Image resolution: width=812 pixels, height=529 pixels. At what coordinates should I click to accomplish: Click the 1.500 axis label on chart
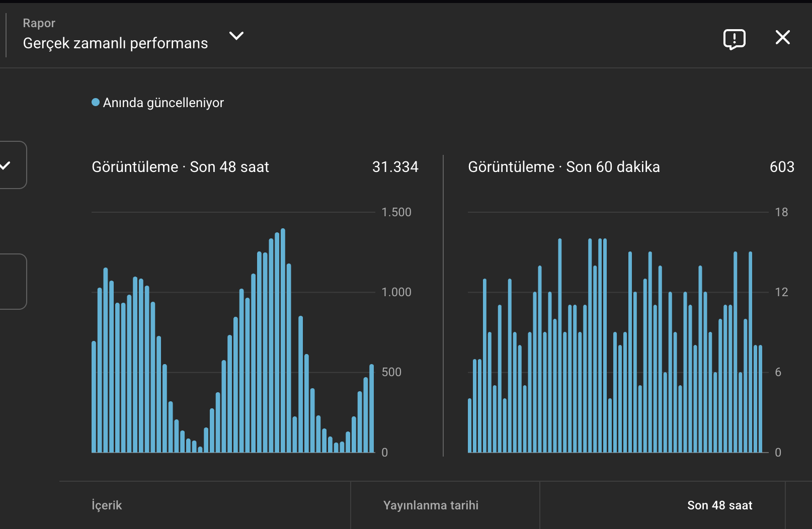[396, 212]
